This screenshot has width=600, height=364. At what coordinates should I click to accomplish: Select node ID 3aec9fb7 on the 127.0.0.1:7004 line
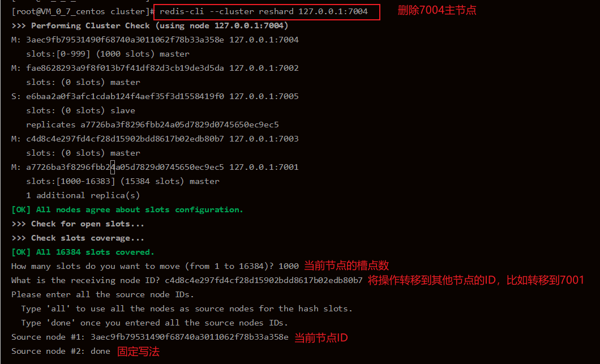click(x=125, y=40)
